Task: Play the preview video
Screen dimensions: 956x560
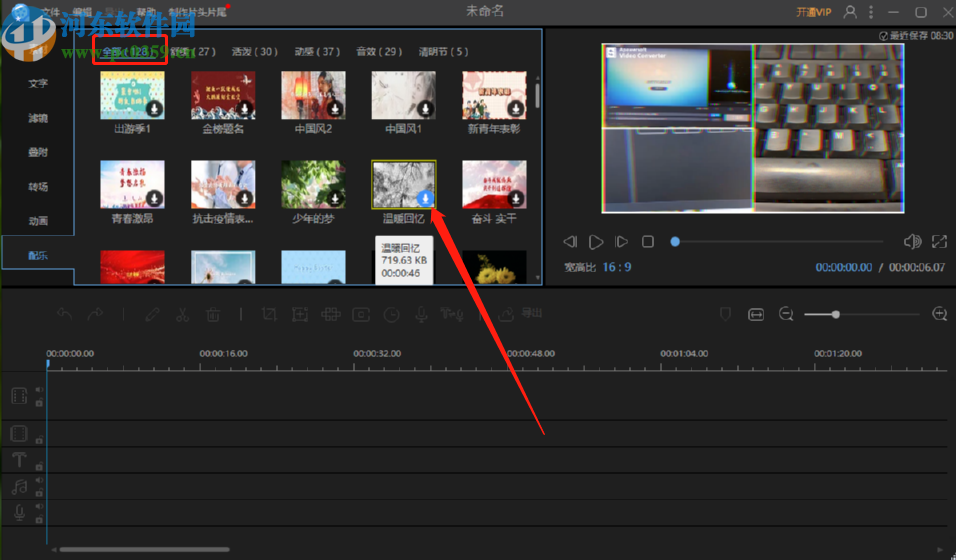Action: point(596,242)
